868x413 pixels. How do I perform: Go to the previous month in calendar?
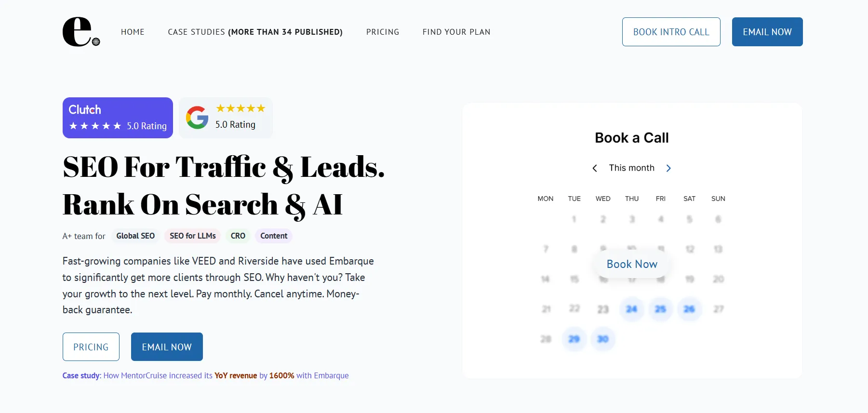click(595, 168)
